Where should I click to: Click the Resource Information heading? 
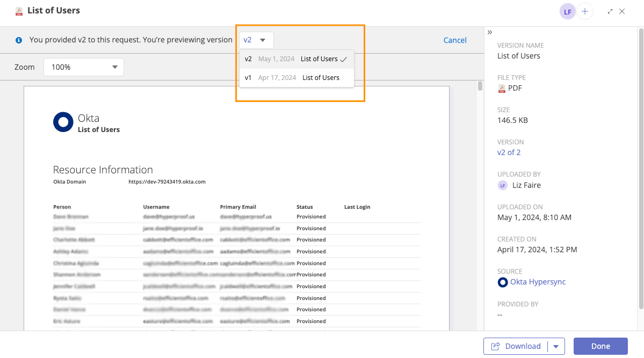point(103,170)
